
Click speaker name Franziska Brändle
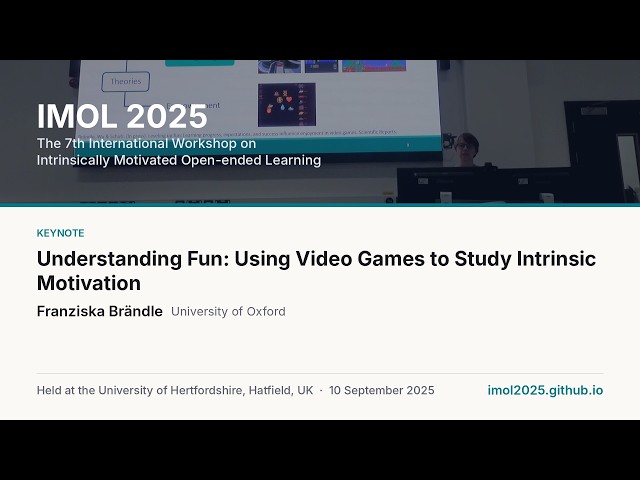[100, 311]
